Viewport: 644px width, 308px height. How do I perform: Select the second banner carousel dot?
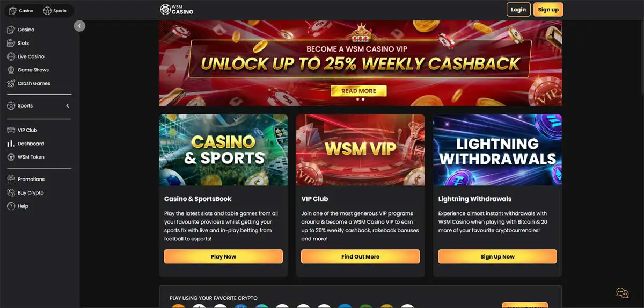pos(363,99)
